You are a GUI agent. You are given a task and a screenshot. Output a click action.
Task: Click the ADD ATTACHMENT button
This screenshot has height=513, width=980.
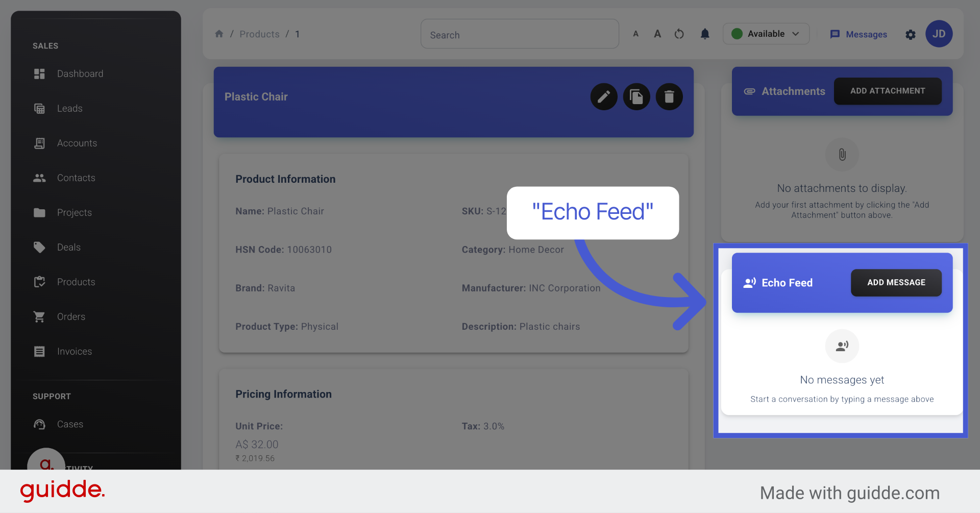888,91
